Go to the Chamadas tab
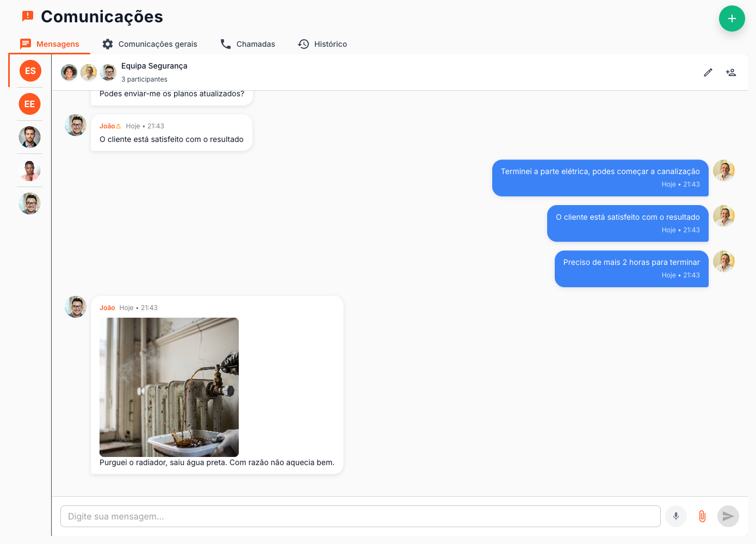Screen dimensions: 756x544 (x=247, y=44)
